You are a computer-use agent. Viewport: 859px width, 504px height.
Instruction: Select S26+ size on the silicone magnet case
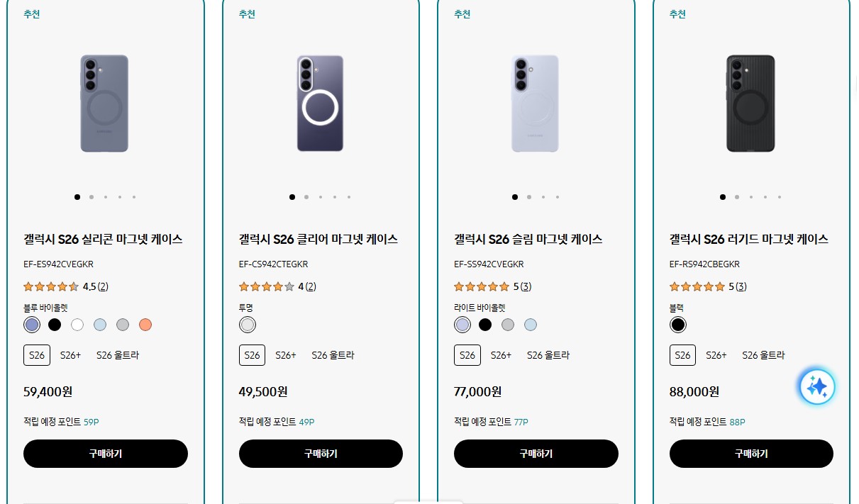(71, 355)
